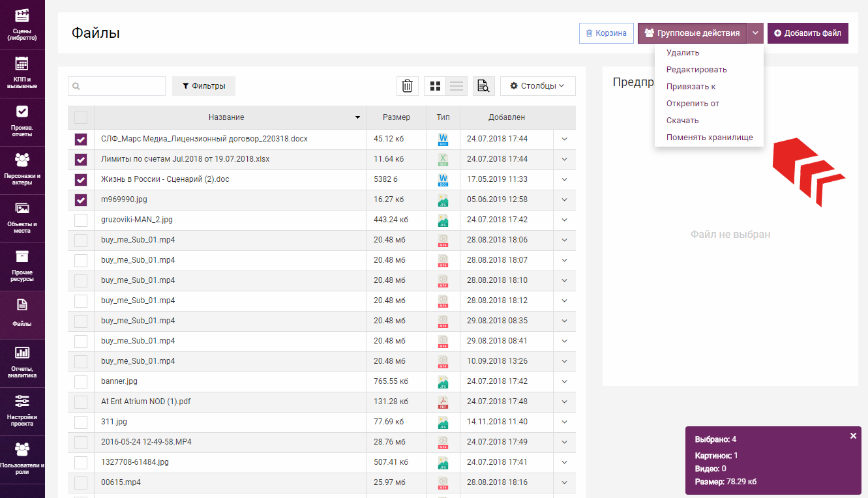Open Фильтры button
The image size is (868, 498).
203,86
